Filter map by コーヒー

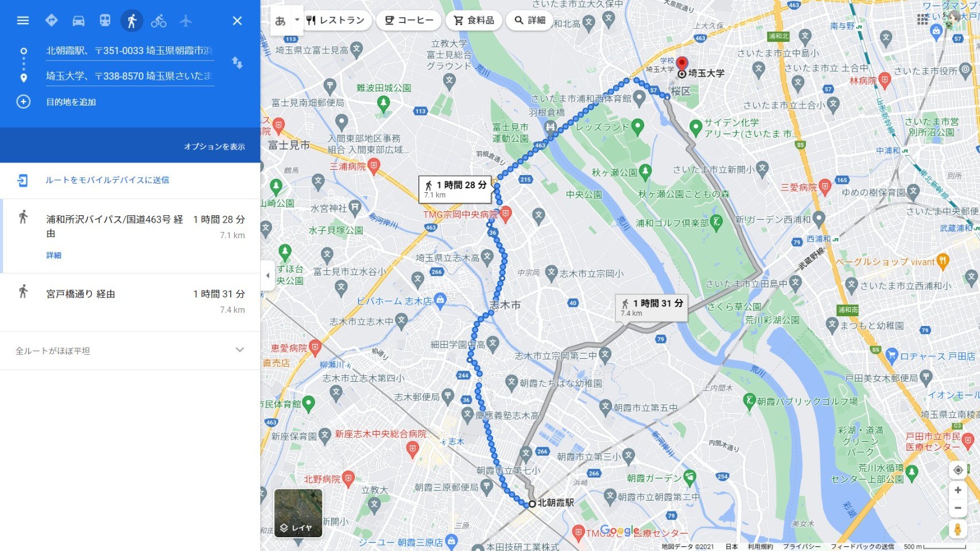(x=409, y=20)
